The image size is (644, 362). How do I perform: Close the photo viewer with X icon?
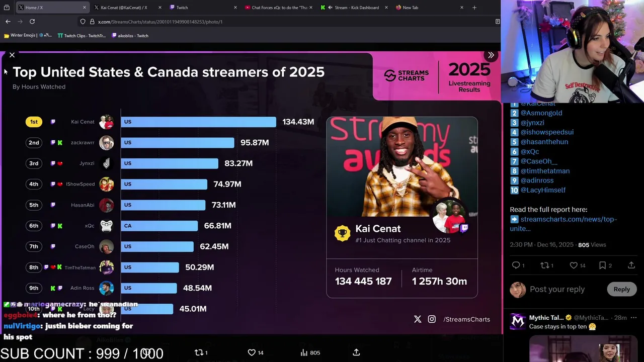coord(12,55)
